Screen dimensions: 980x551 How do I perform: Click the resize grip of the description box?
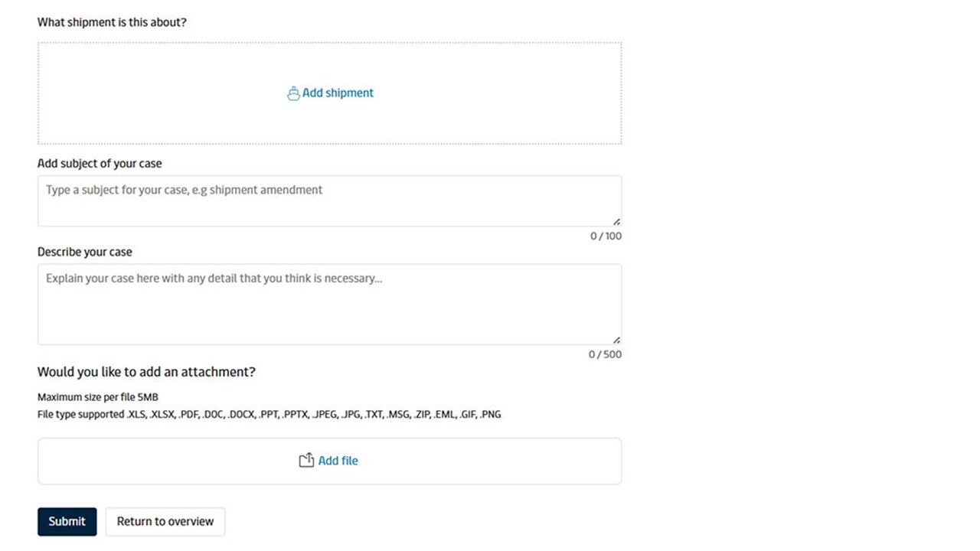pyautogui.click(x=616, y=339)
